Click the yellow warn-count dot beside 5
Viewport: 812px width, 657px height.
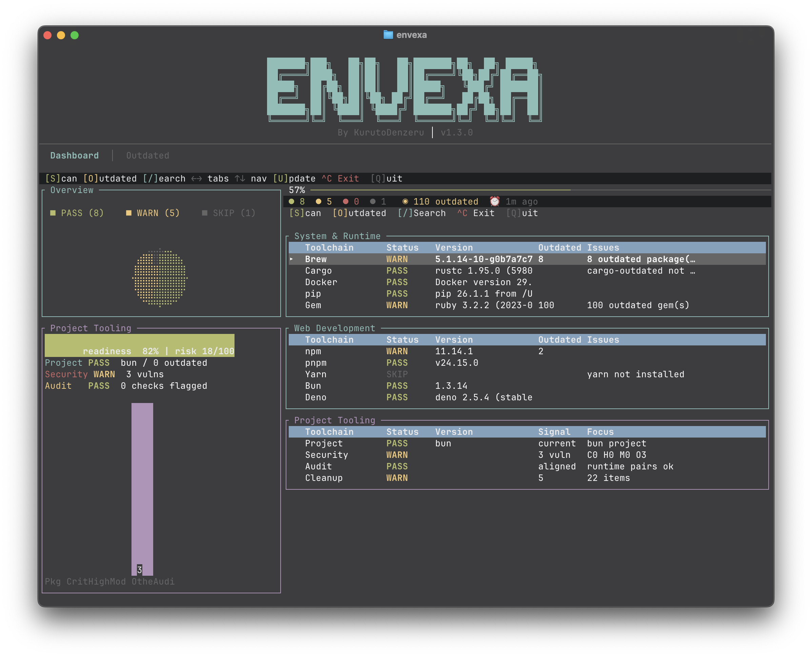point(319,202)
